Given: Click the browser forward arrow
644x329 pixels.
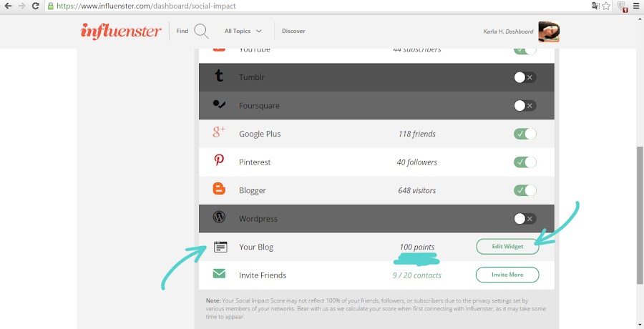Looking at the screenshot, I should [x=21, y=6].
